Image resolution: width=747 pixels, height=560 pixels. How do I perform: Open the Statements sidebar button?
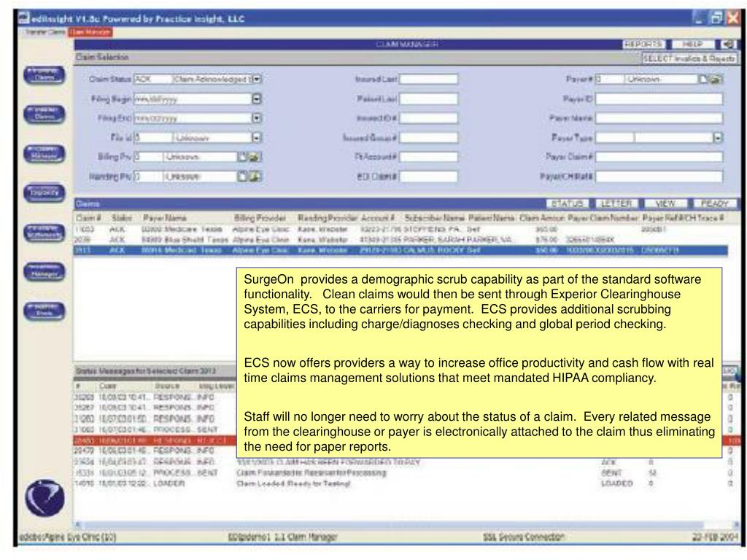coord(44,233)
